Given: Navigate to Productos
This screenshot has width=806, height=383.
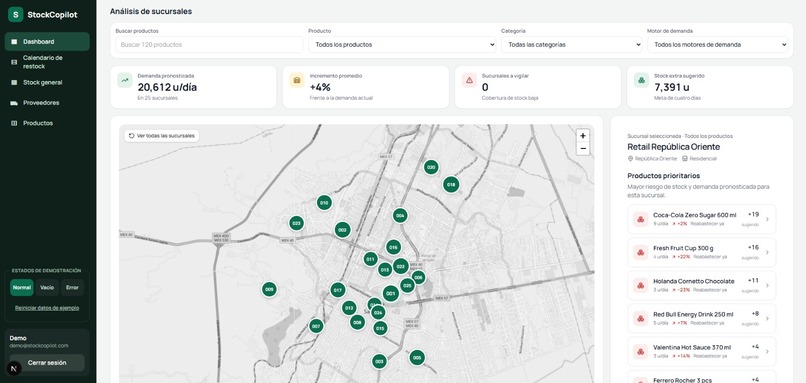Looking at the screenshot, I should 47,123.
